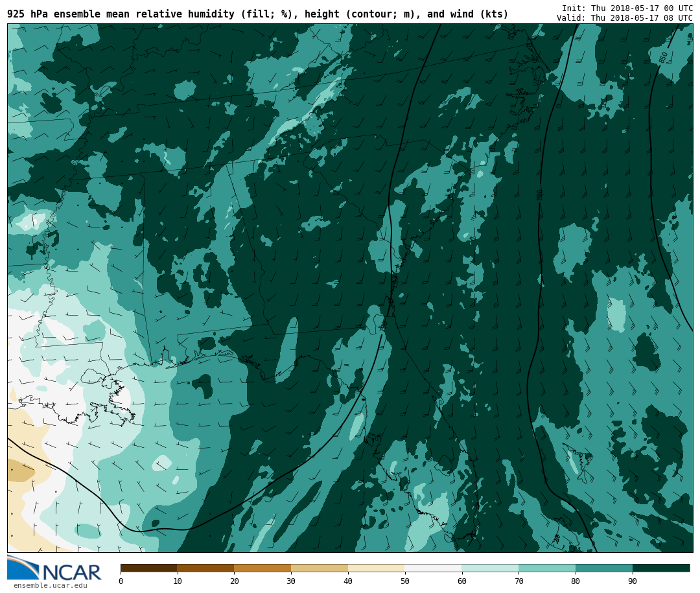Click the ensemble.ucar.edu text

tap(51, 585)
